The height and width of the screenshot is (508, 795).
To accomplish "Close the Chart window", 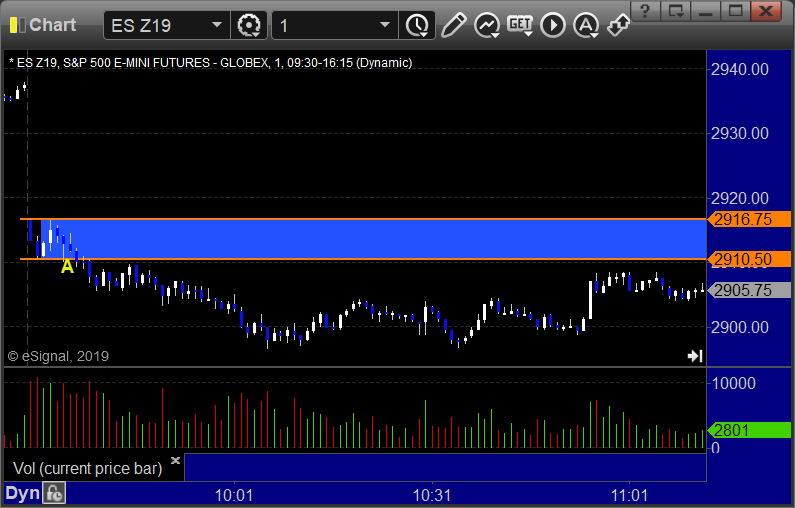I will tap(766, 10).
